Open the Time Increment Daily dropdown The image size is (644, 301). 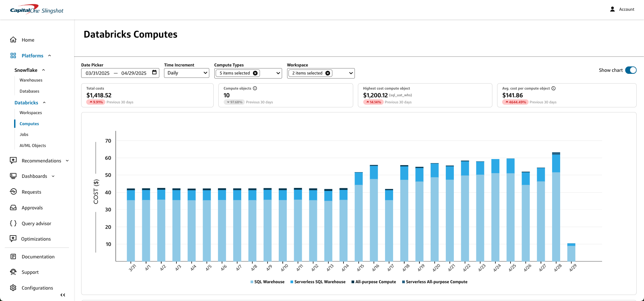pyautogui.click(x=186, y=73)
